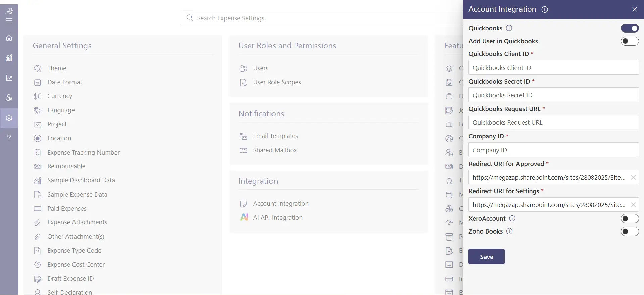Click the Company ID input
This screenshot has height=295, width=644.
pyautogui.click(x=553, y=150)
